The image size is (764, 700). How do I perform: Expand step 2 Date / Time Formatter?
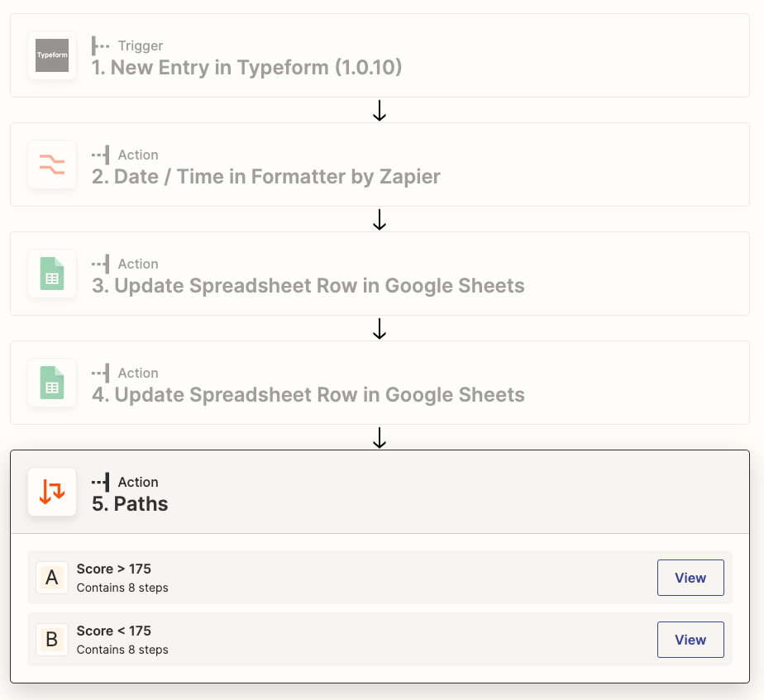click(380, 164)
